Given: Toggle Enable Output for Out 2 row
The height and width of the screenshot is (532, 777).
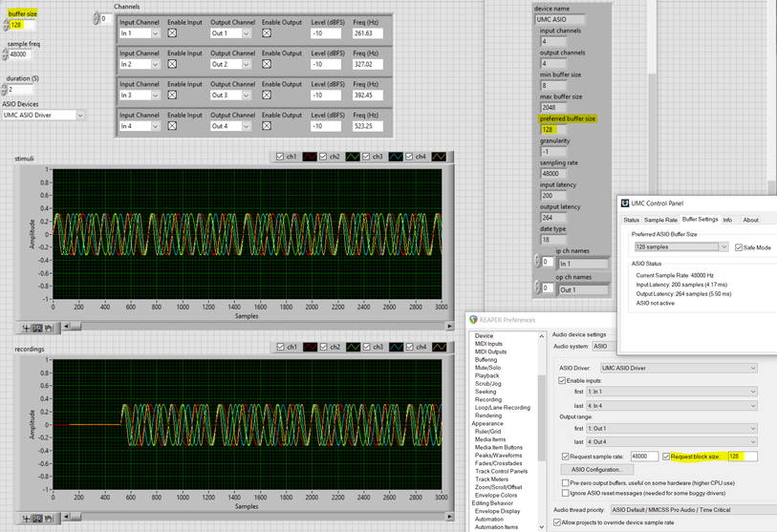Looking at the screenshot, I should [267, 64].
